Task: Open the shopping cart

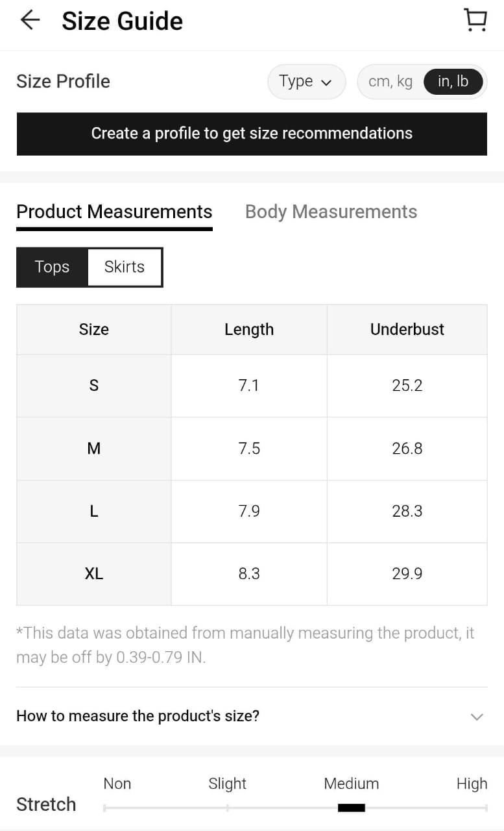Action: click(x=475, y=20)
